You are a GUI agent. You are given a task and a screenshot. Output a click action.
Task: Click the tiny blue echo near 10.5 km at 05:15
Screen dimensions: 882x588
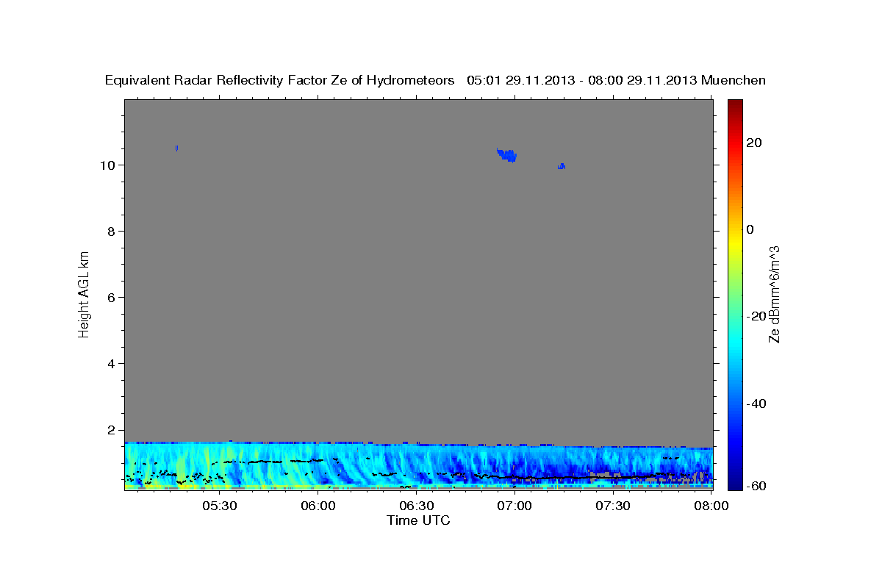click(x=177, y=148)
